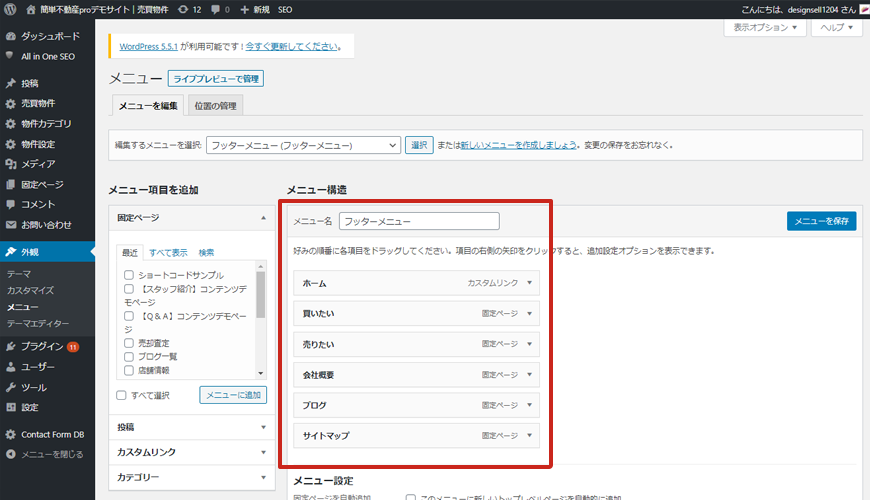Screen dimensions: 870x500
Task: Check the ショートコードサンプル checkbox
Action: [129, 275]
